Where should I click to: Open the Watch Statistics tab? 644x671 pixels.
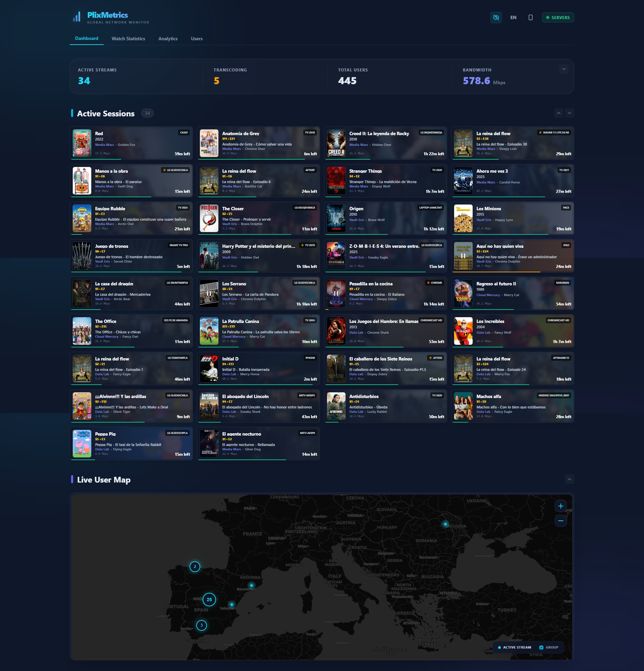point(128,39)
